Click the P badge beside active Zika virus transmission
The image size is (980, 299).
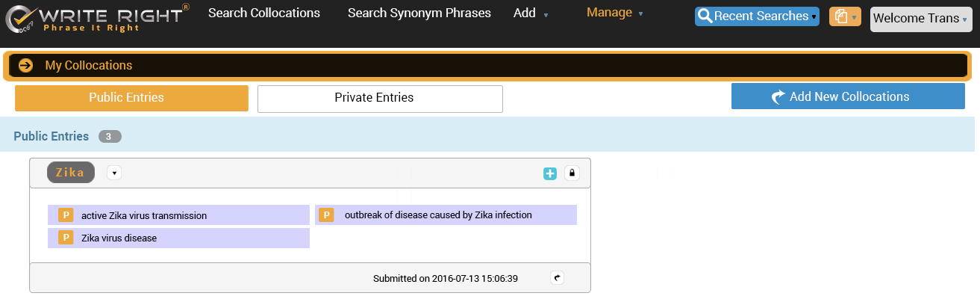66,215
